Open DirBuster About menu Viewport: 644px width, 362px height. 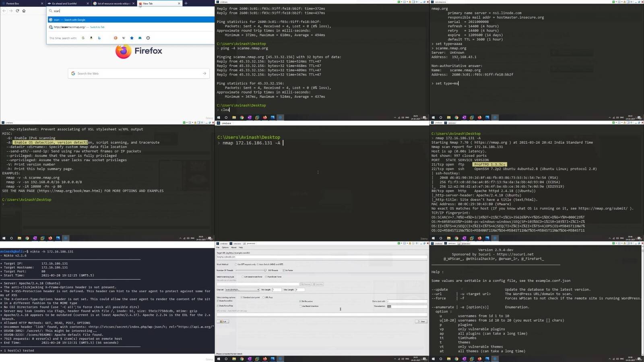tap(233, 247)
